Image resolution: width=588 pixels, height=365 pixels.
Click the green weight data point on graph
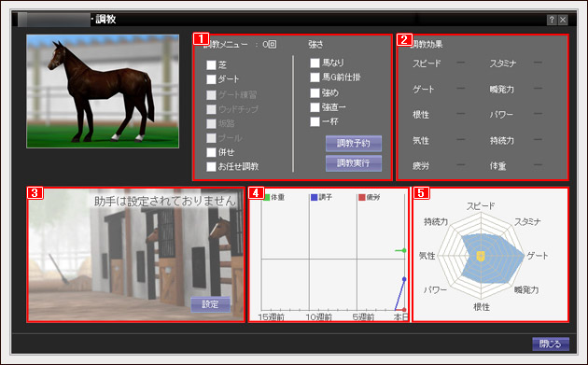click(404, 250)
